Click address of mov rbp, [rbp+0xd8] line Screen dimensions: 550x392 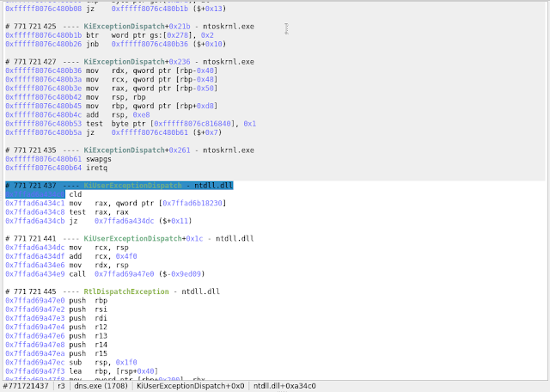[x=44, y=106]
